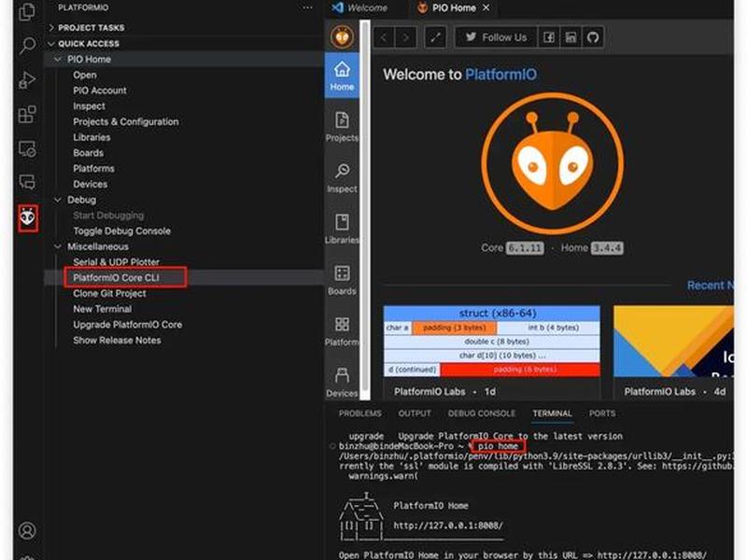Screen dimensions: 747x560
Task: Click the PlatformIO logo above Home sidebar
Action: pos(342,37)
